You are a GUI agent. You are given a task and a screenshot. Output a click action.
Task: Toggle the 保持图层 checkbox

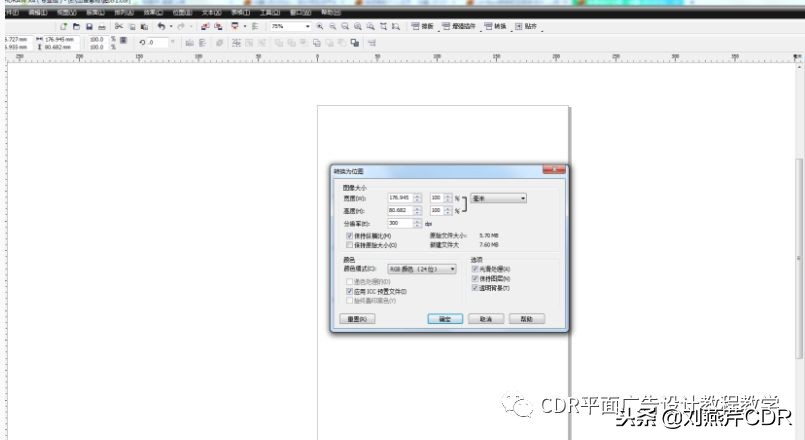tap(475, 278)
